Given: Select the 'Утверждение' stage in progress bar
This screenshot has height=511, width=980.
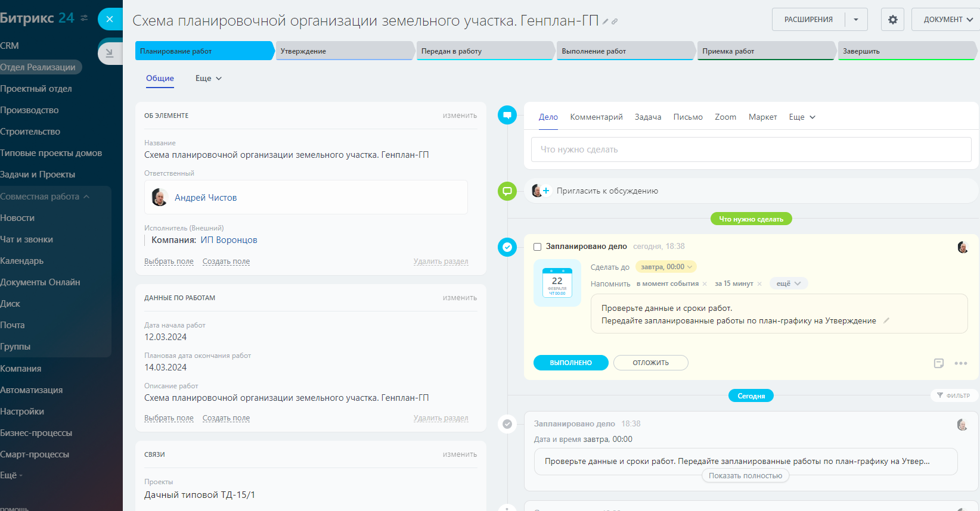Looking at the screenshot, I should [345, 51].
